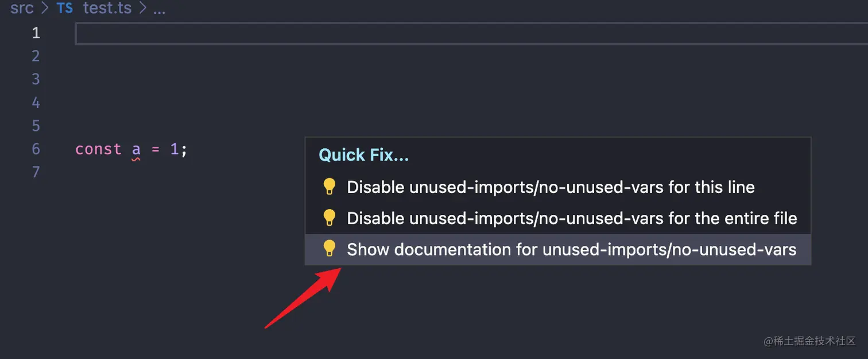Click line number 1 in the gutter
Viewport: 868px width, 359px height.
tap(36, 33)
